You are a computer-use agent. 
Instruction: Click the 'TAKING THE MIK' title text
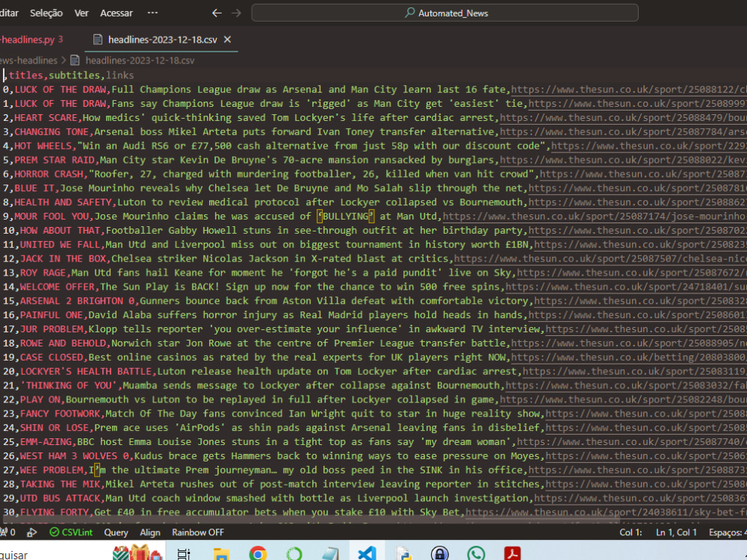click(60, 485)
